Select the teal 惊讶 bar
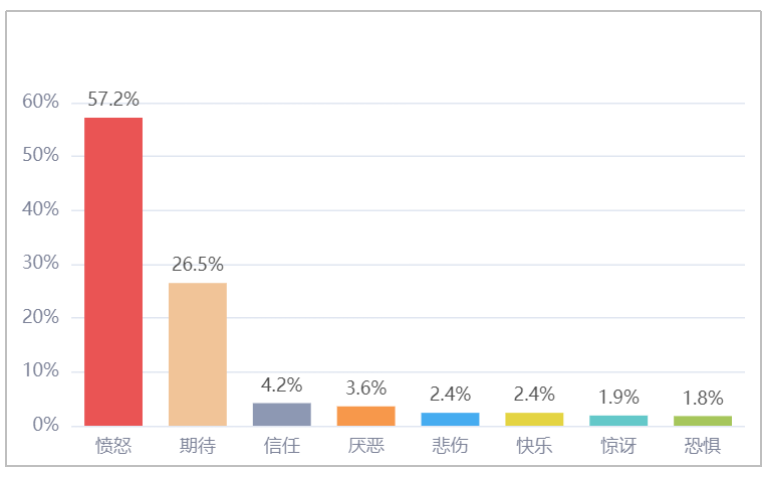This screenshot has height=480, width=768. pos(619,421)
